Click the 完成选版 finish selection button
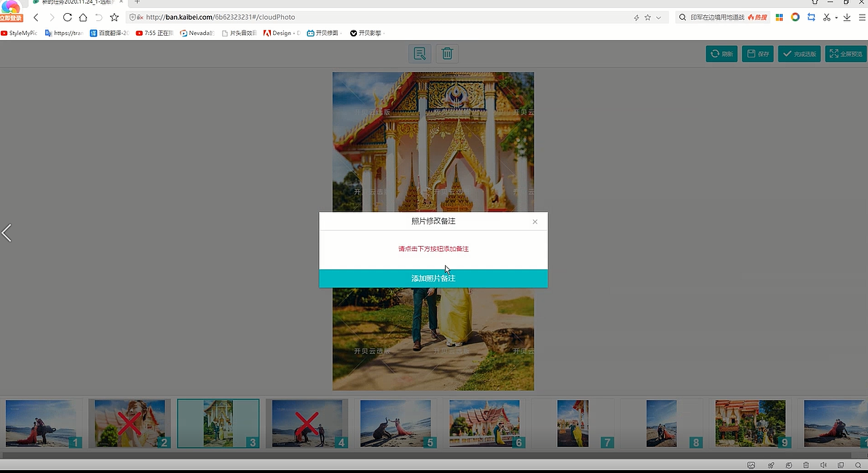The image size is (868, 473). click(x=800, y=54)
